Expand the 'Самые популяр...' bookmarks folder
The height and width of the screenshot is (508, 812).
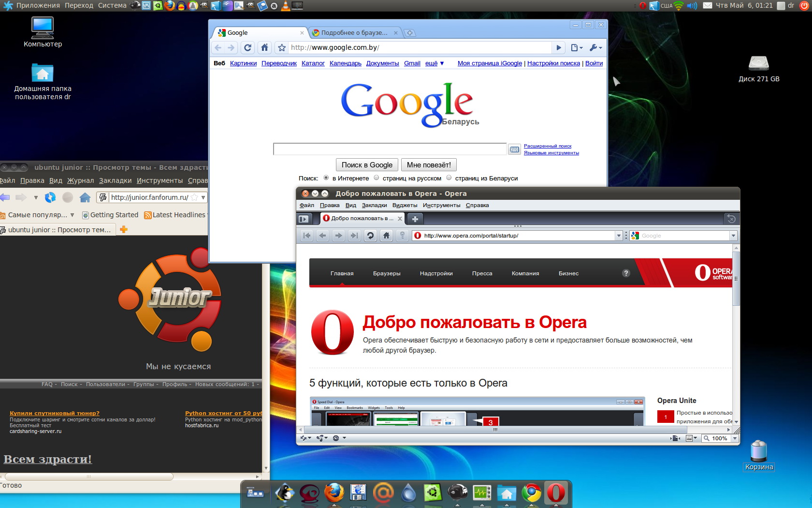click(x=38, y=215)
